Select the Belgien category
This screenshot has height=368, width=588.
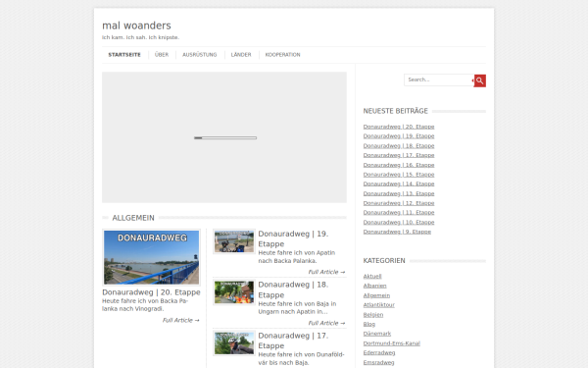point(373,315)
